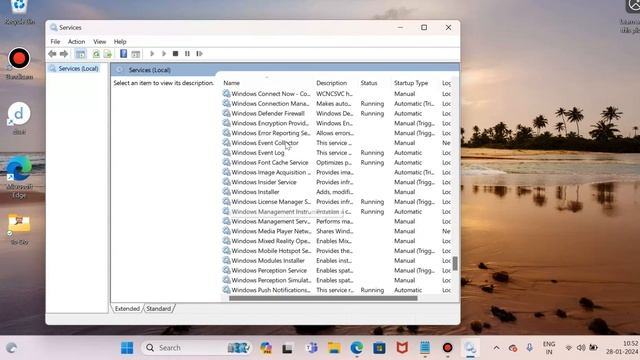Open the ENG IN language switcher
The height and width of the screenshot is (360, 640).
(x=549, y=348)
